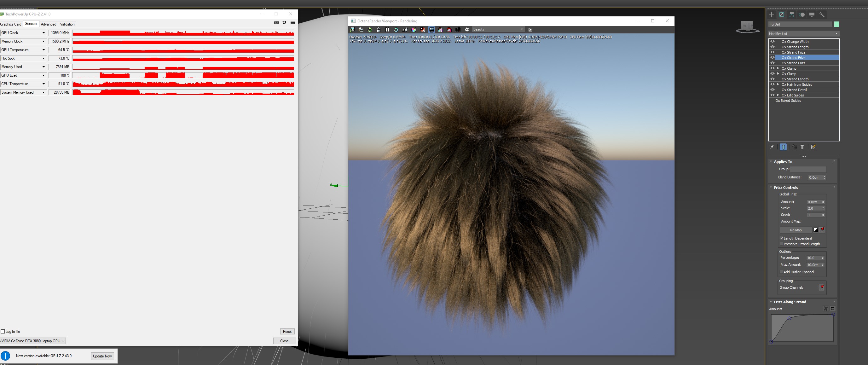Click the green restart render arrow
Viewport: 868px width, 365px height.
pos(370,30)
